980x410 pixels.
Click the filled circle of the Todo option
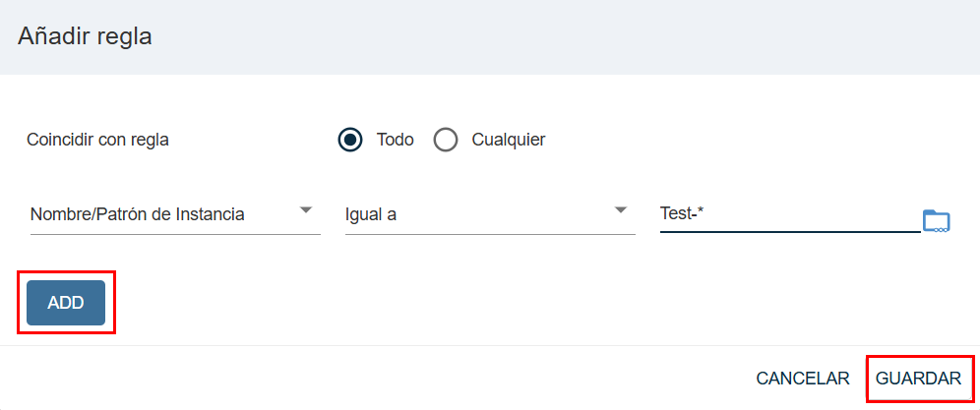click(x=349, y=140)
